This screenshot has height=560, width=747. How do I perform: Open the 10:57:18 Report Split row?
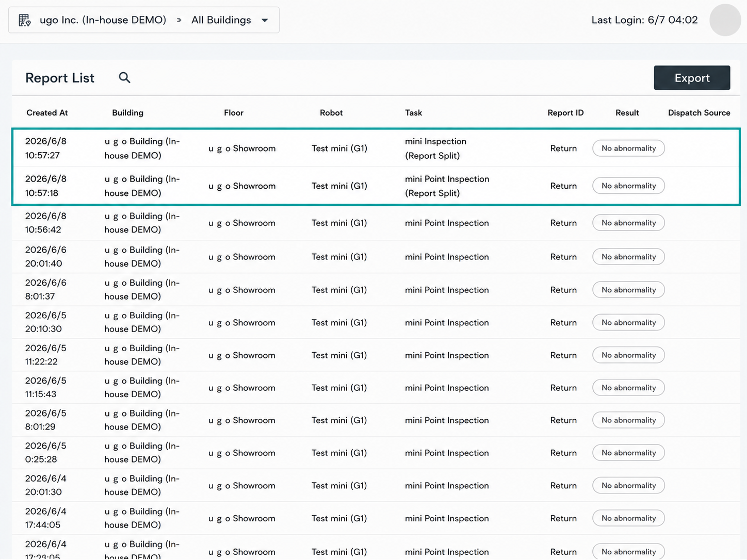pos(376,186)
